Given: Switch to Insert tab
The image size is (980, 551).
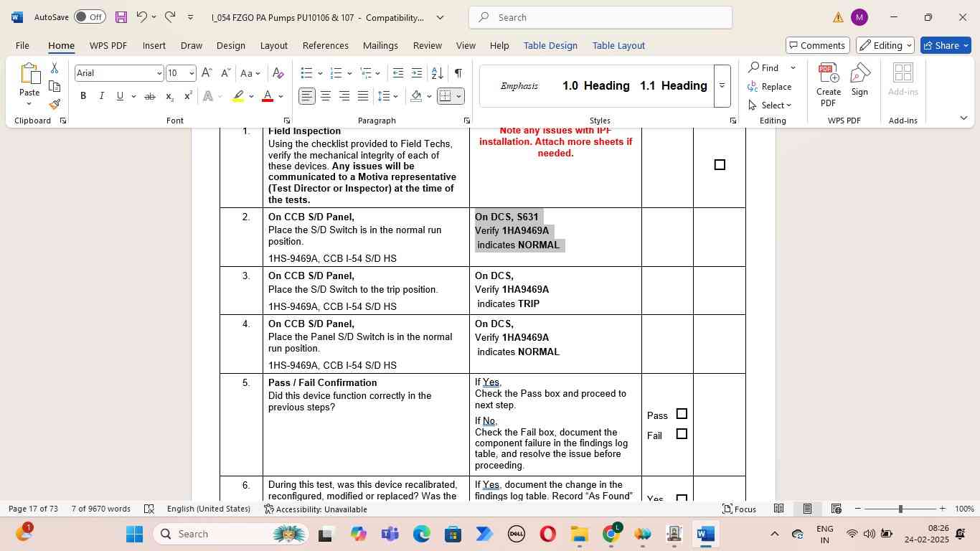Looking at the screenshot, I should click(x=154, y=45).
